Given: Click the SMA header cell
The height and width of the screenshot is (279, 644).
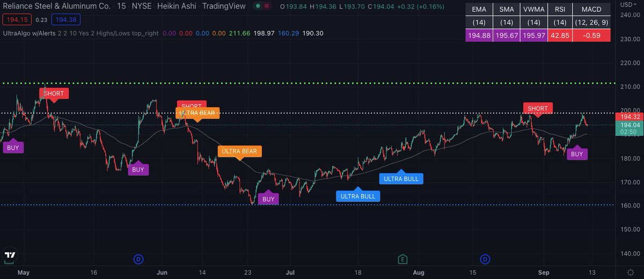Looking at the screenshot, I should click(x=506, y=9).
